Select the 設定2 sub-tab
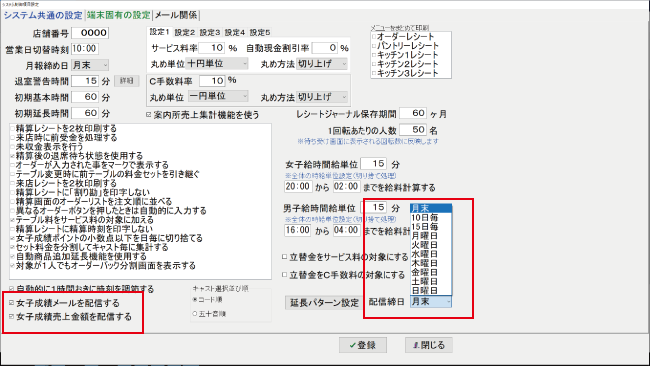Screen dimensions: 650x366 pyautogui.click(x=185, y=32)
